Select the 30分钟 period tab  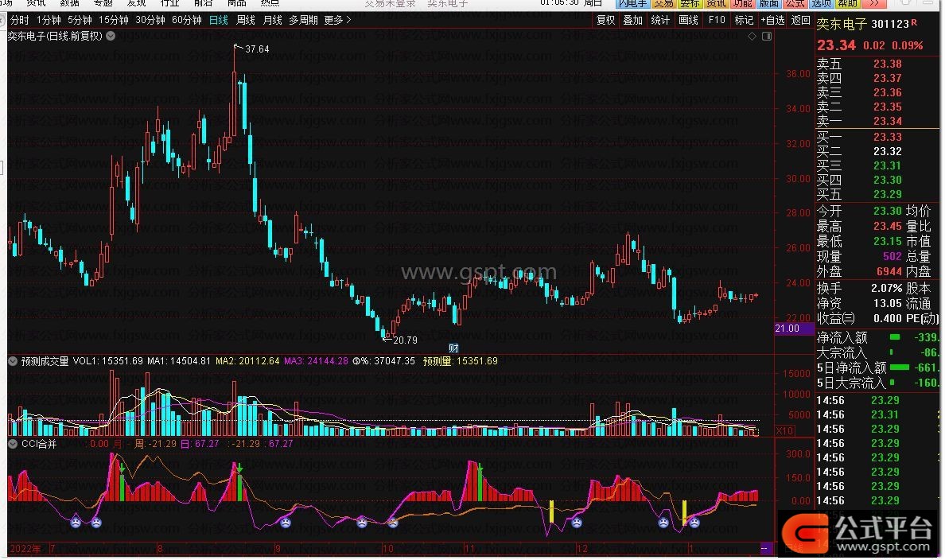(150, 20)
